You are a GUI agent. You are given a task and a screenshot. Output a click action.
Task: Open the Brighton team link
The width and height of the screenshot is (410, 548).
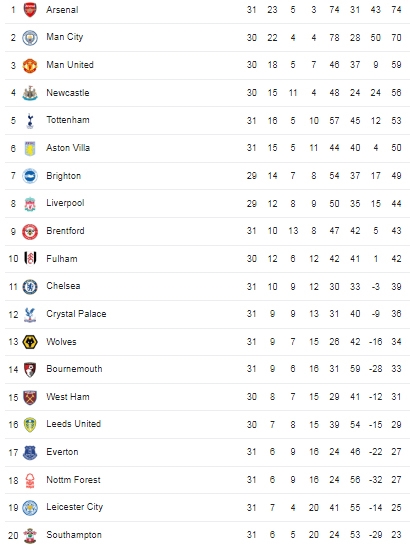coord(64,176)
